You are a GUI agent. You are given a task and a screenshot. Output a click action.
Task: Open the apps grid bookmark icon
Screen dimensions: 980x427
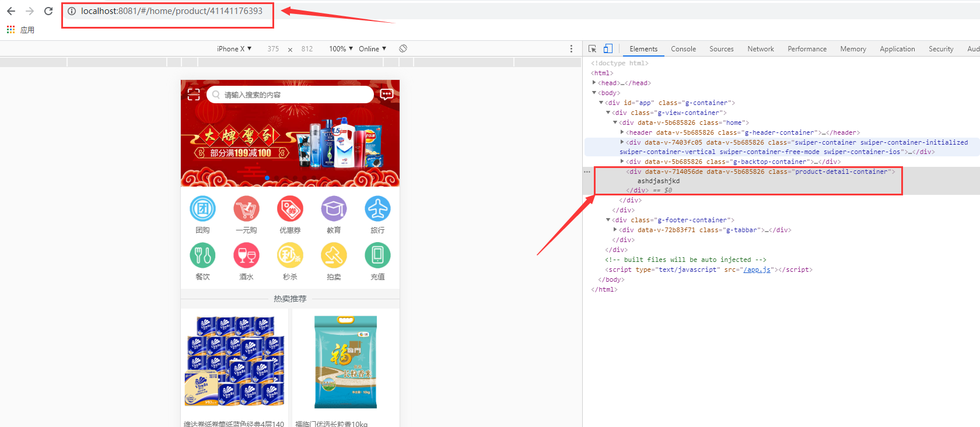click(10, 30)
